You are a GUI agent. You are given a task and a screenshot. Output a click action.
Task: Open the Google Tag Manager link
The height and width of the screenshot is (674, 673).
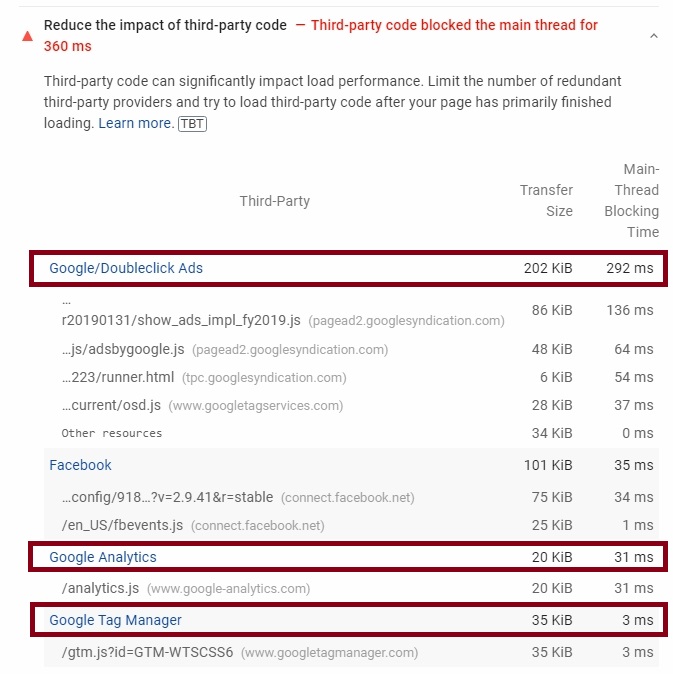click(115, 620)
